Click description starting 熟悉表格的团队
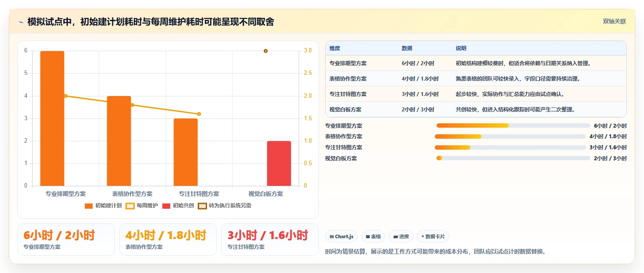644x273 pixels. (518, 79)
